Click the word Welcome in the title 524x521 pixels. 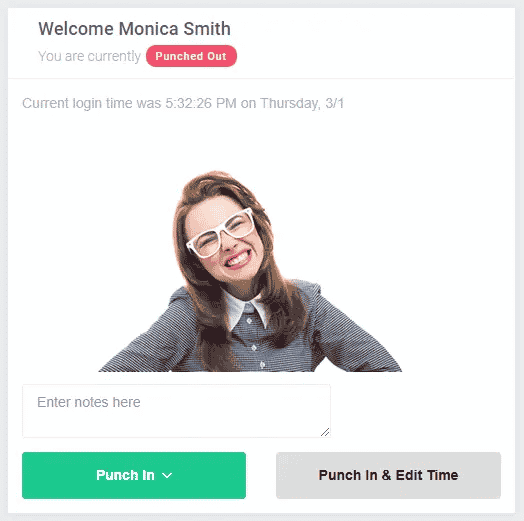(76, 29)
